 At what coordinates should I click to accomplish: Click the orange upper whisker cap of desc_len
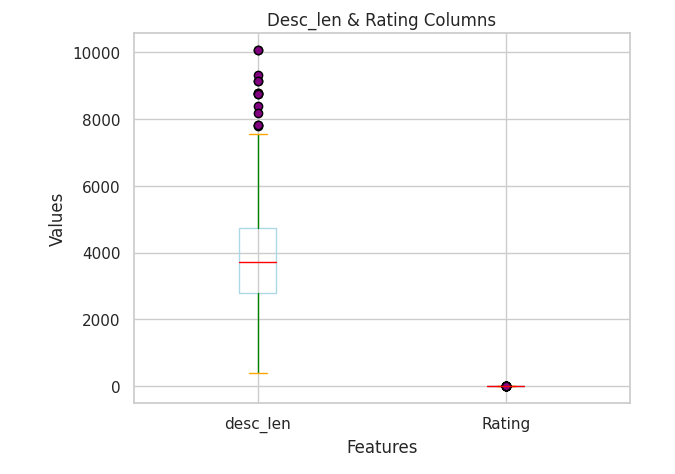click(x=258, y=134)
